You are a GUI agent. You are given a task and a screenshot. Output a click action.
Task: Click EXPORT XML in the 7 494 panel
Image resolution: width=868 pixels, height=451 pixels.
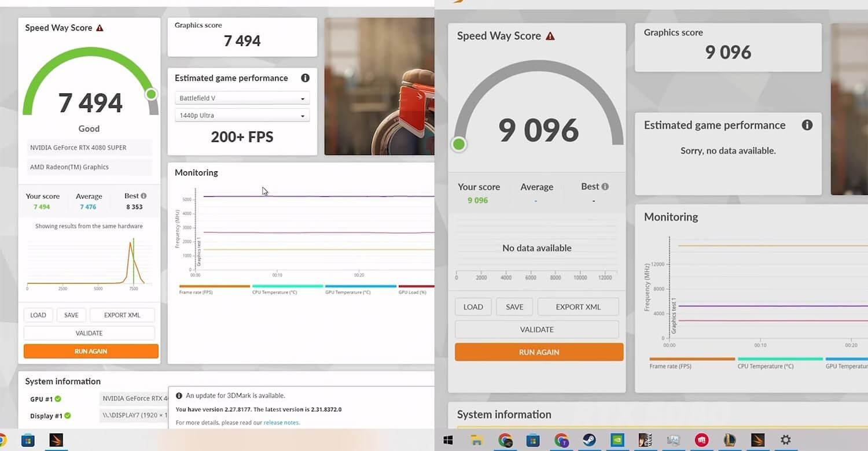[x=122, y=315]
